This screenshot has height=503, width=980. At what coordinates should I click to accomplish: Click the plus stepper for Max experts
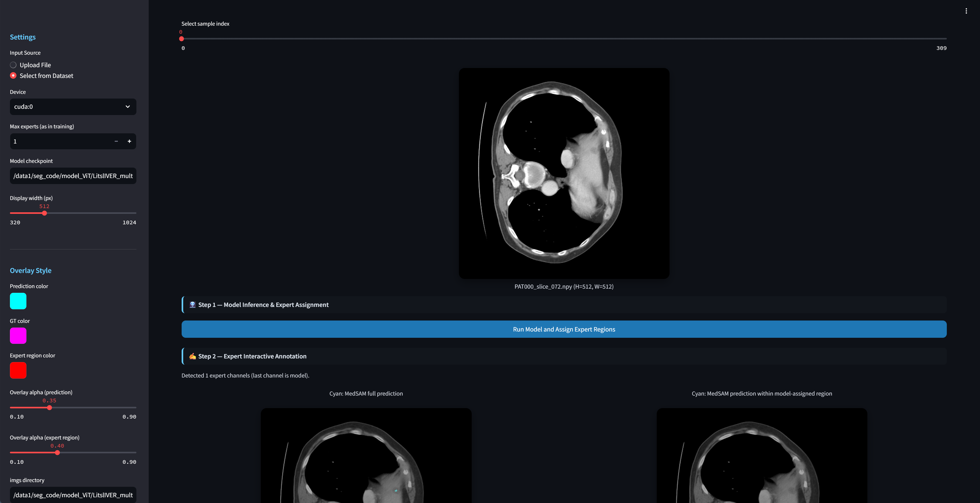click(x=129, y=141)
